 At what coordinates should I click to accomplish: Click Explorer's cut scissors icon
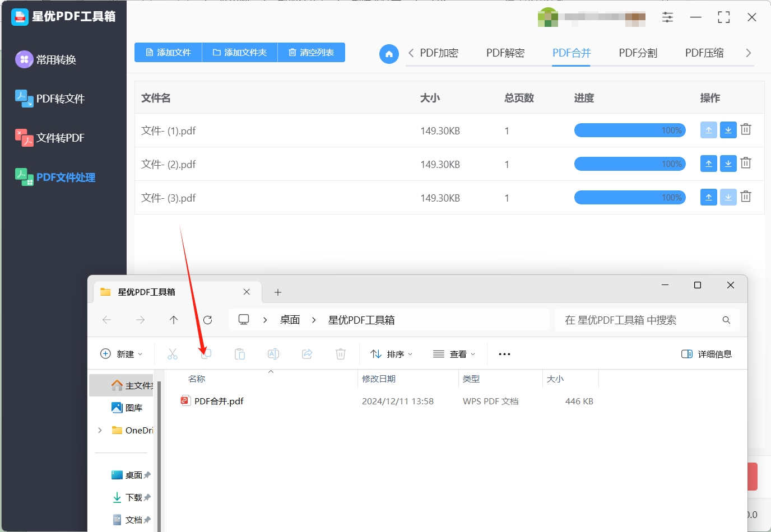click(x=173, y=354)
